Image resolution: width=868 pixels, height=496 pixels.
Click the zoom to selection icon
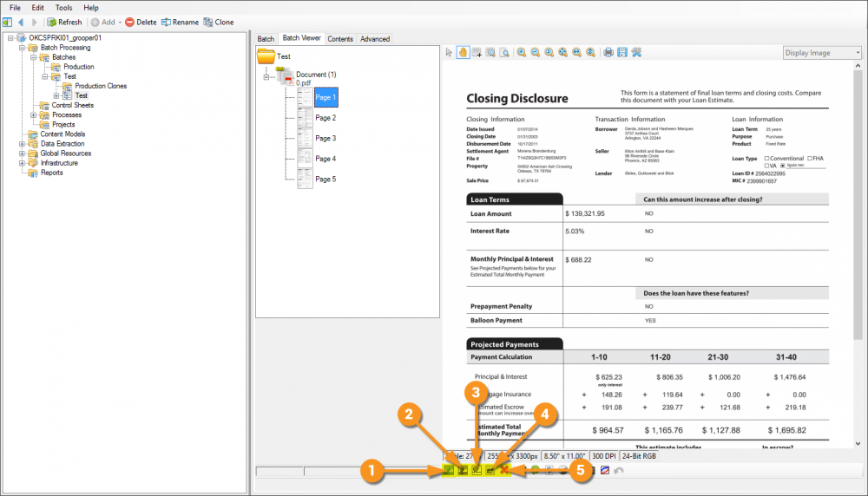[x=490, y=53]
